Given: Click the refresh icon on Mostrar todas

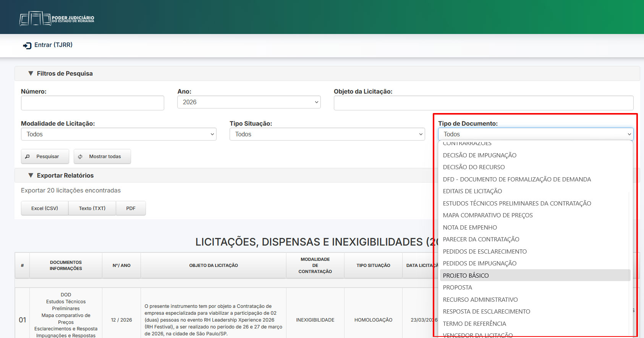Looking at the screenshot, I should tap(80, 157).
